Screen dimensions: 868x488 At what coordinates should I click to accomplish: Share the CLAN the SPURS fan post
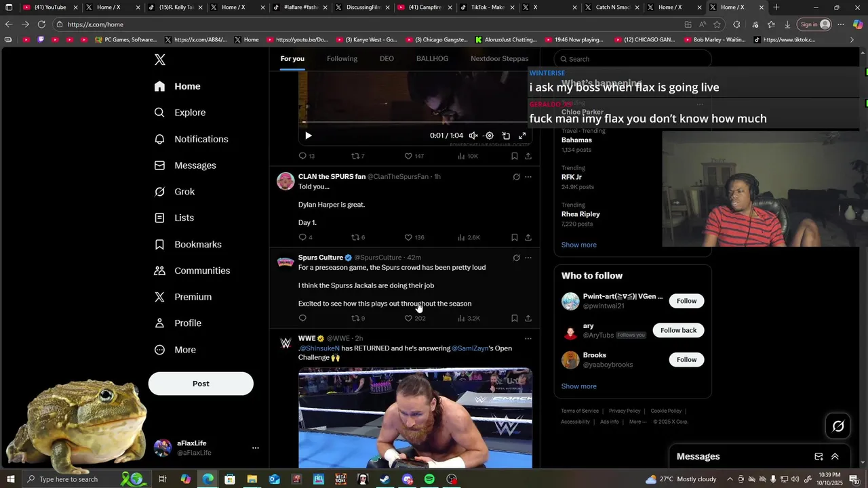pos(528,237)
